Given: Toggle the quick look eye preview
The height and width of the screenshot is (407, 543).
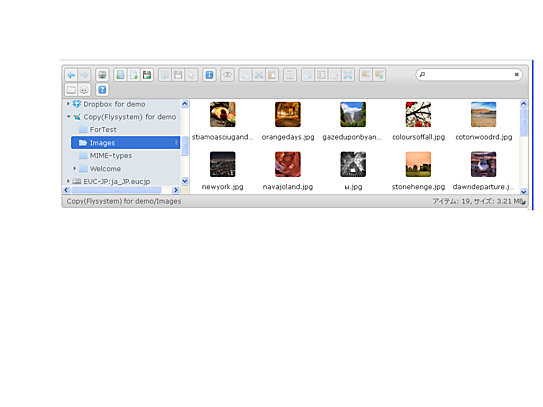Looking at the screenshot, I should pos(227,75).
